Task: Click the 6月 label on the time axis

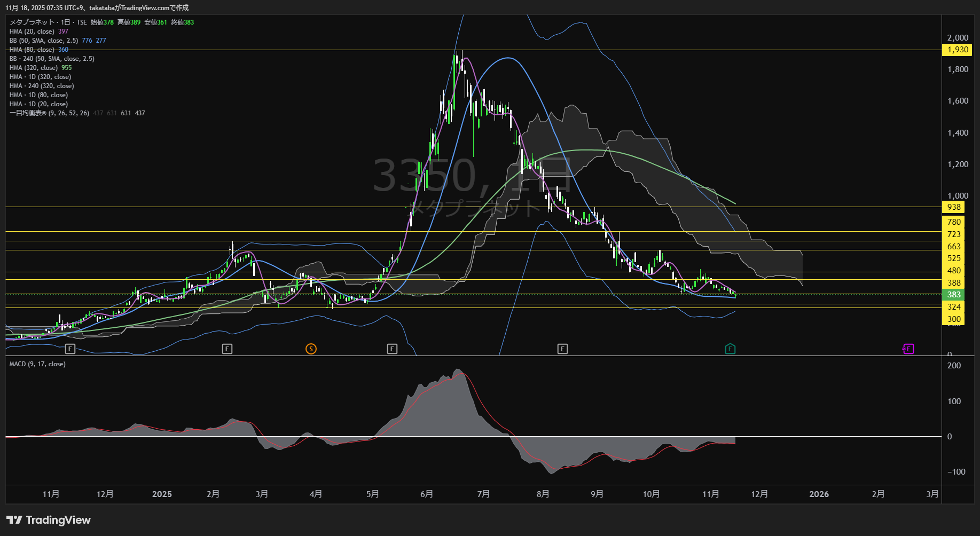Action: (x=427, y=494)
